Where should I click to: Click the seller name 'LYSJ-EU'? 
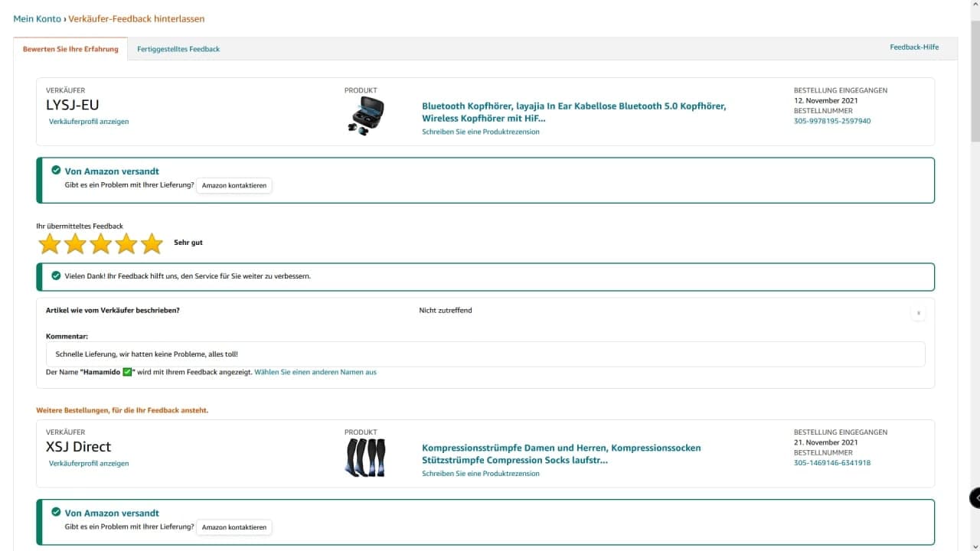click(x=73, y=105)
